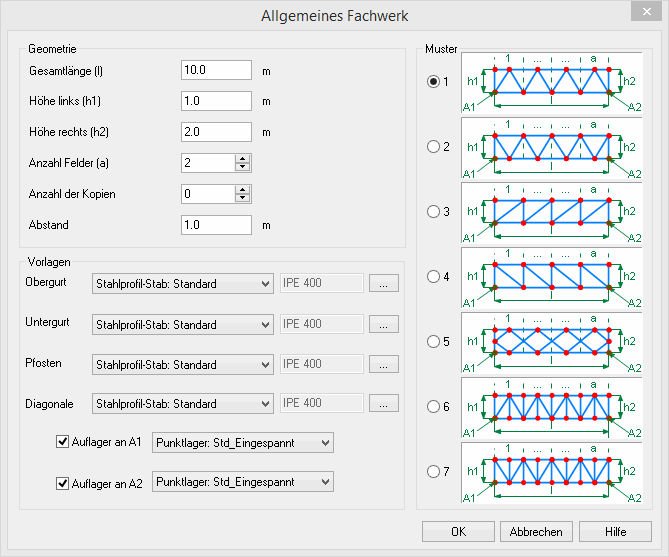Confirm the dialog with OK

pyautogui.click(x=458, y=531)
